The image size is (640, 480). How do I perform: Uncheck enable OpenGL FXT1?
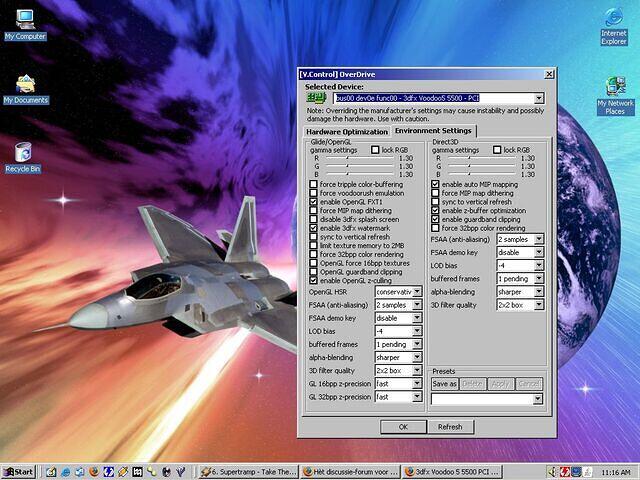(x=313, y=202)
